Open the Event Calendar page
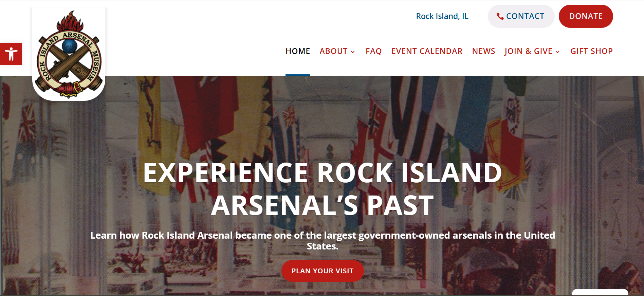644x296 pixels. 427,51
